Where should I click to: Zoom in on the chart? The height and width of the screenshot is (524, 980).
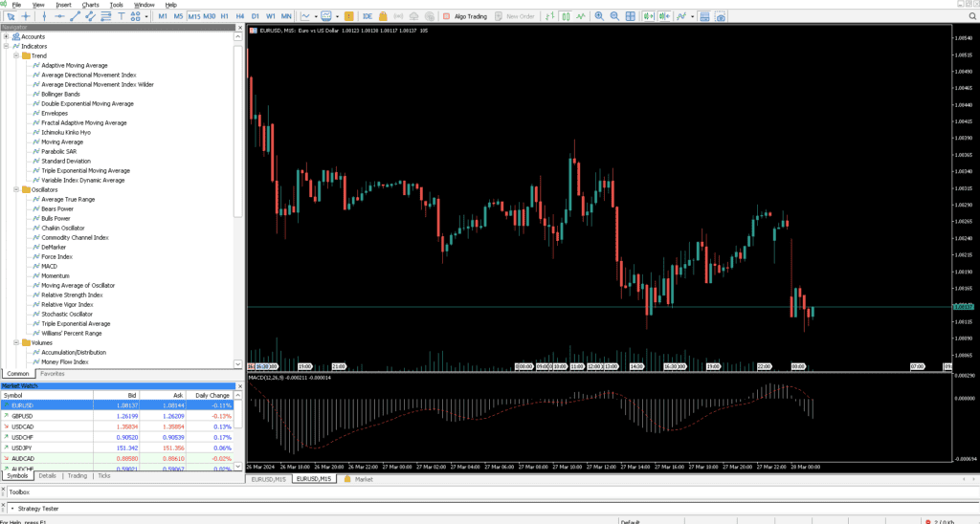click(599, 16)
